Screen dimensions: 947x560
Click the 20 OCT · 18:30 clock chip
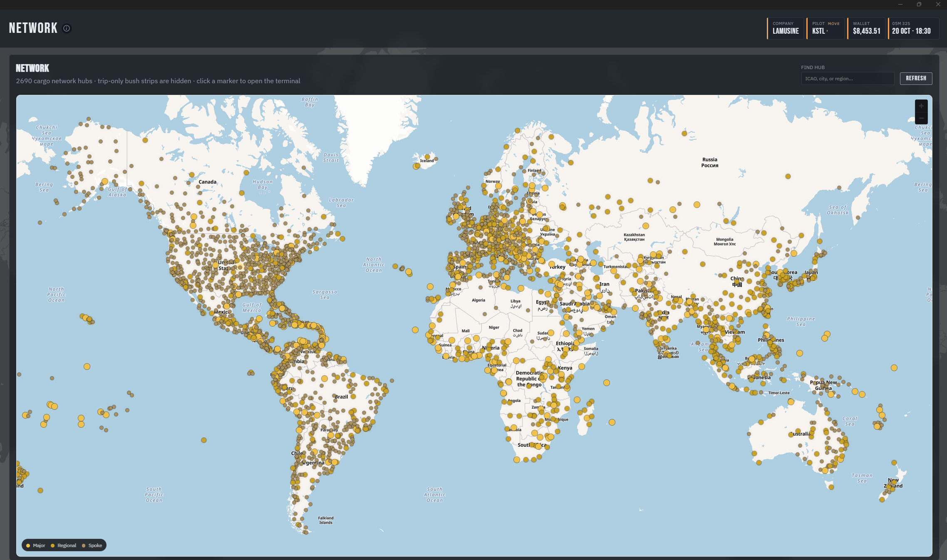pos(913,28)
